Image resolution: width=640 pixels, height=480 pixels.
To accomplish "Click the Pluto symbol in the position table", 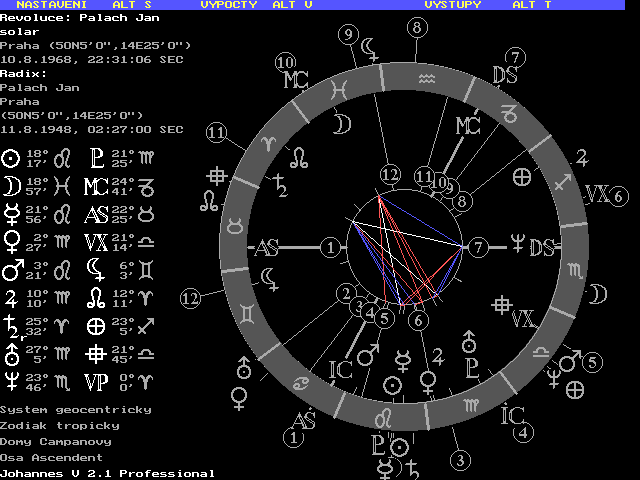I will [x=96, y=158].
